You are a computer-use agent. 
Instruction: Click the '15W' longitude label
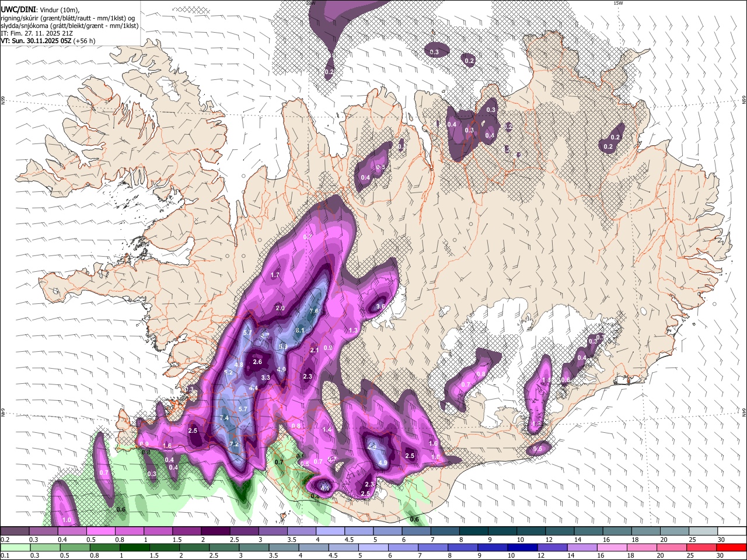[x=617, y=3]
